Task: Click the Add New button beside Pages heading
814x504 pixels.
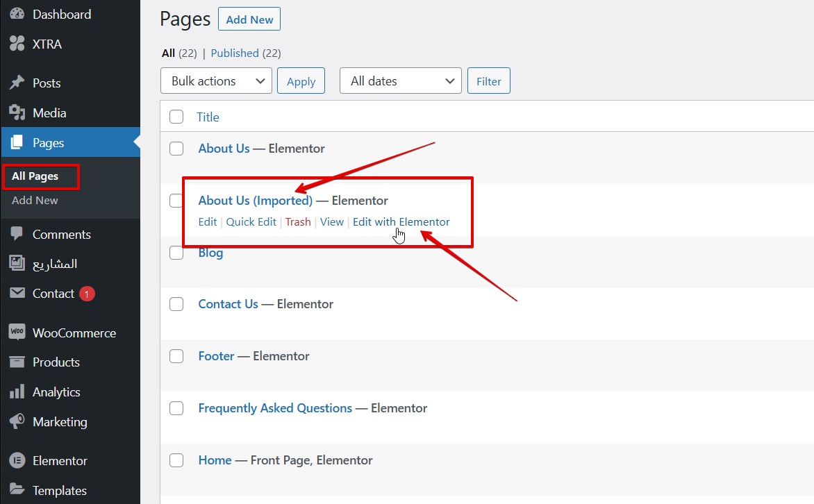Action: (x=249, y=19)
